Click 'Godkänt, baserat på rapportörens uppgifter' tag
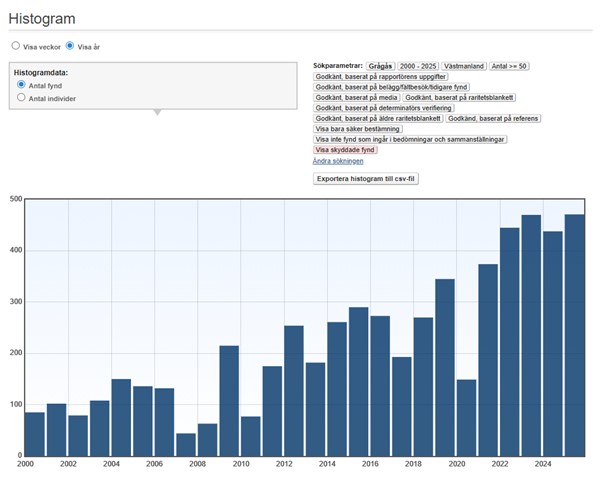The image size is (600, 477). coord(380,77)
